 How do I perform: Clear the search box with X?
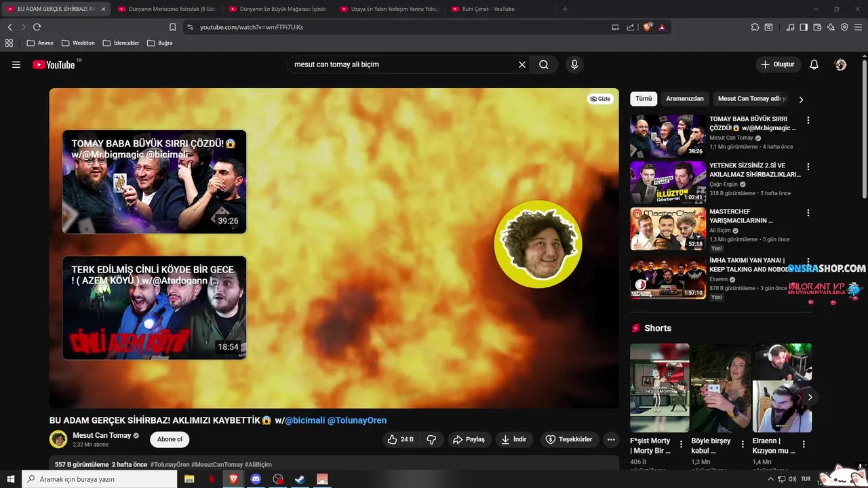coord(522,64)
